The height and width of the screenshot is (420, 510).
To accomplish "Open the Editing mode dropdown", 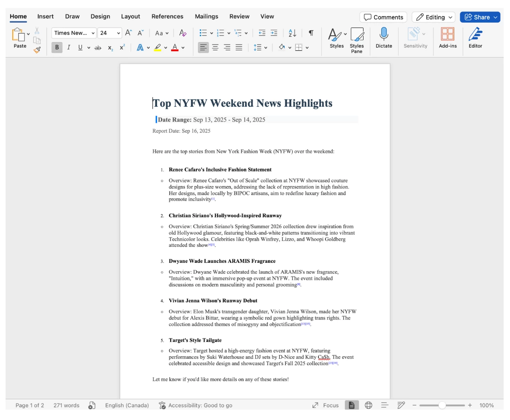I will click(433, 17).
